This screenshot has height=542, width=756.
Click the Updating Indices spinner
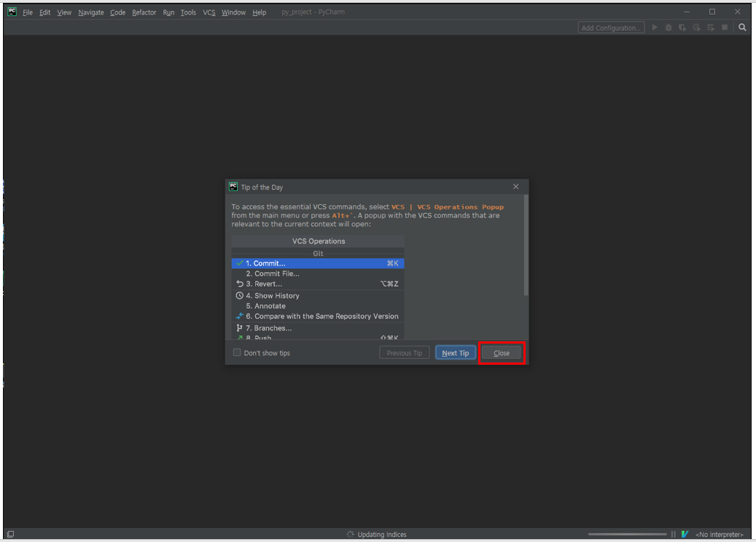(x=350, y=534)
